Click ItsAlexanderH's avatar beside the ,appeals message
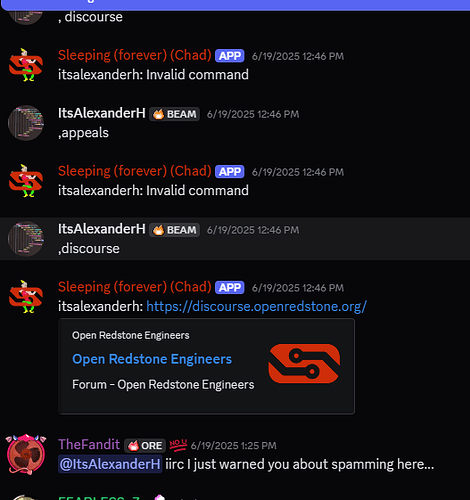Viewport: 470px width, 500px height. (26, 123)
